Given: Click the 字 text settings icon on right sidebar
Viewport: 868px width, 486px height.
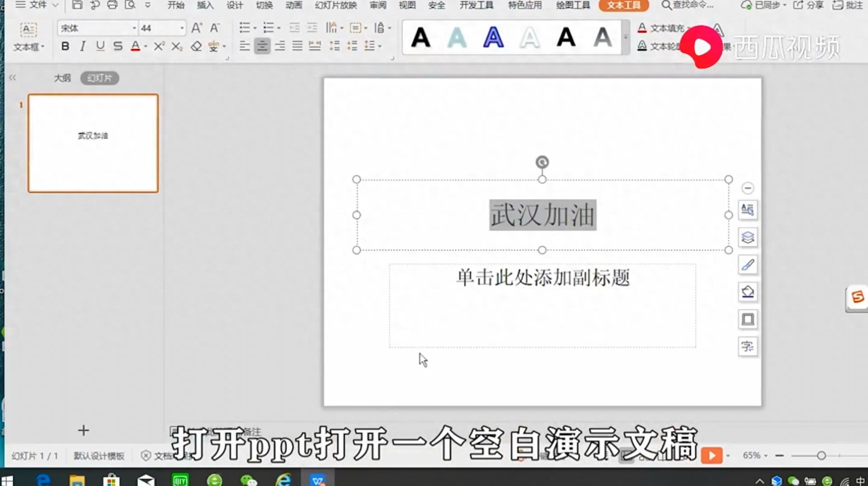Looking at the screenshot, I should coord(748,346).
